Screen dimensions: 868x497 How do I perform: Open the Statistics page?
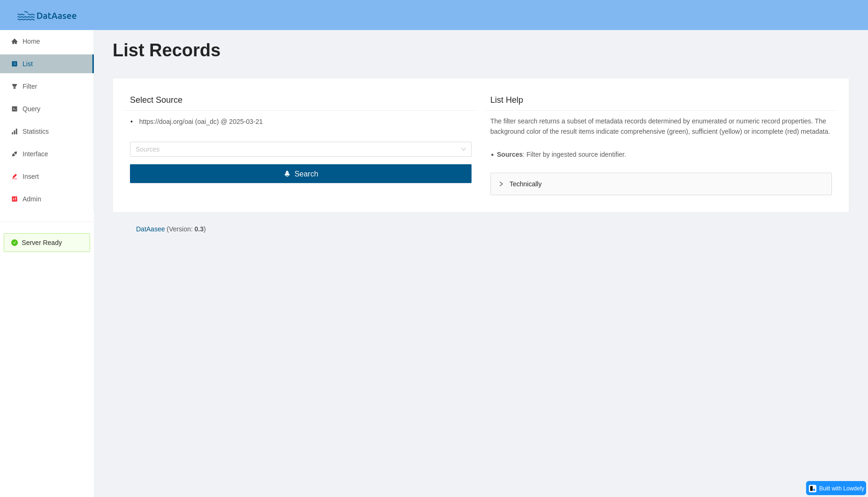[46, 131]
